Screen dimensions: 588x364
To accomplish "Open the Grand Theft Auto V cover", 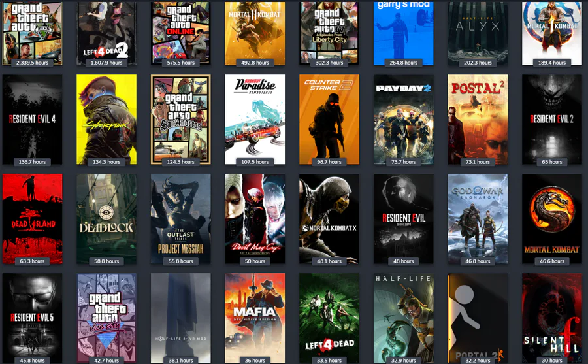I will click(x=32, y=33).
